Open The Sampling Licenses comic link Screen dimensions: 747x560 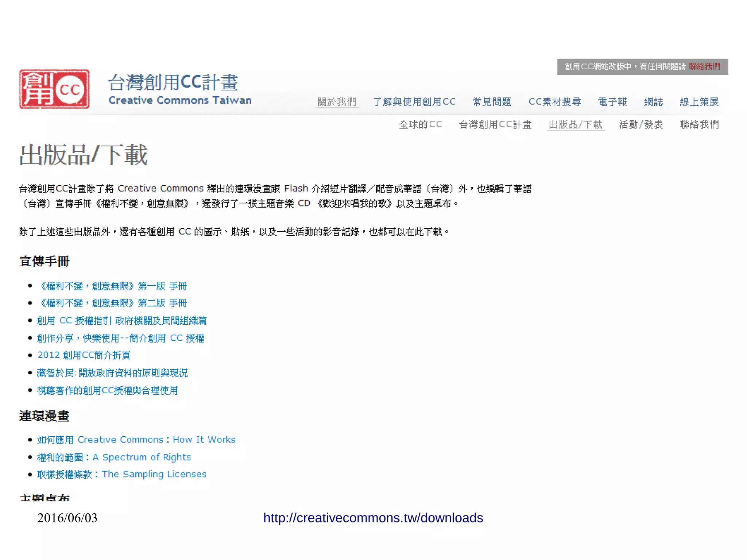click(x=121, y=474)
